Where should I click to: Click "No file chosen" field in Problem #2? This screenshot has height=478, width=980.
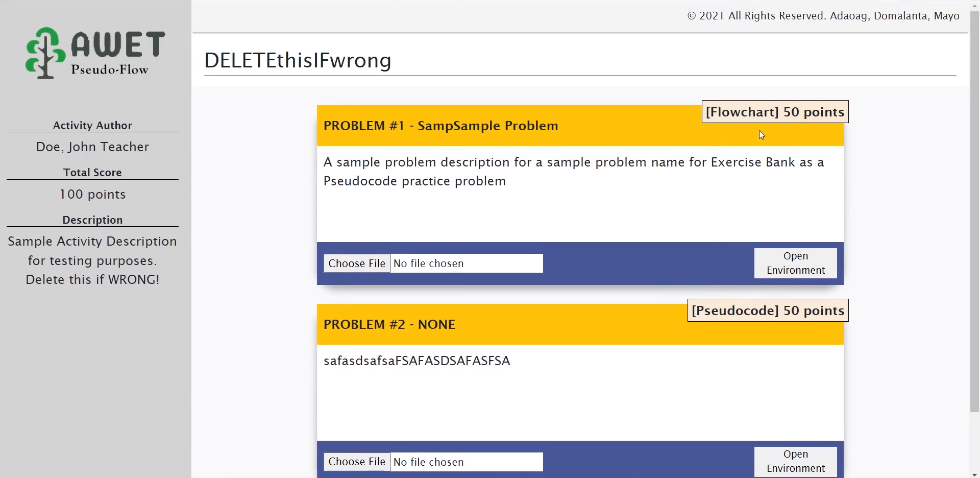coord(467,462)
